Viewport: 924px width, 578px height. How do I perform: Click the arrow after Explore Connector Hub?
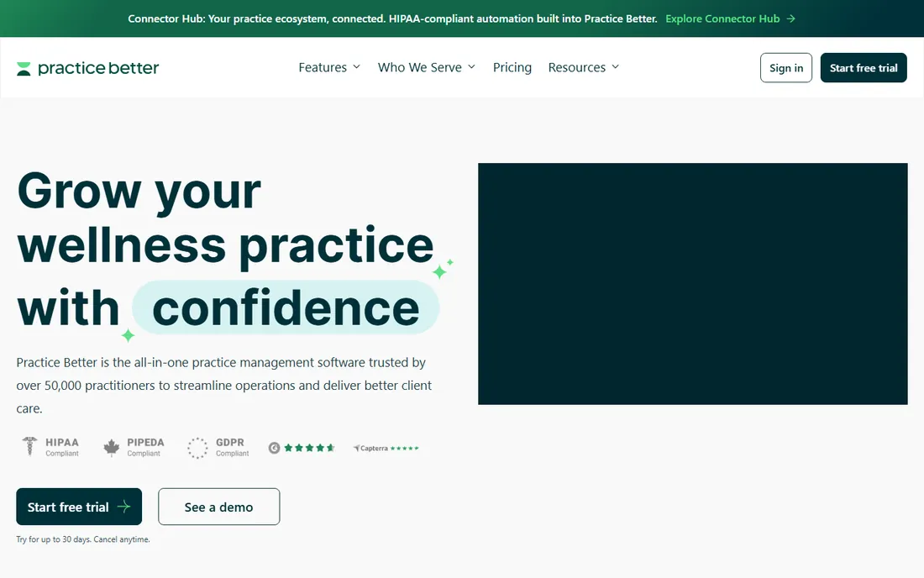(x=790, y=18)
